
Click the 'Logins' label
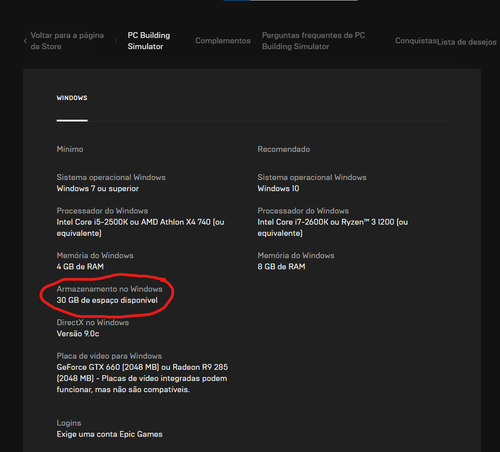[69, 423]
